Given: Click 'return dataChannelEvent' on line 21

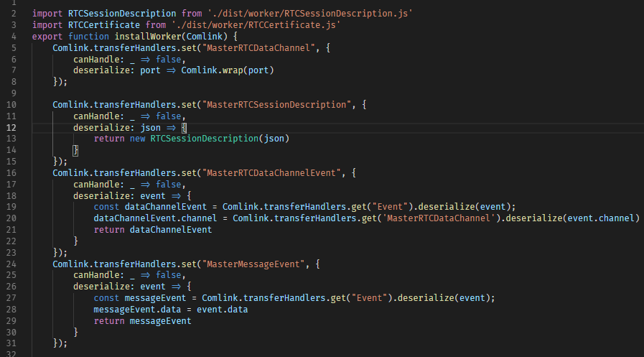Looking at the screenshot, I should pos(153,230).
